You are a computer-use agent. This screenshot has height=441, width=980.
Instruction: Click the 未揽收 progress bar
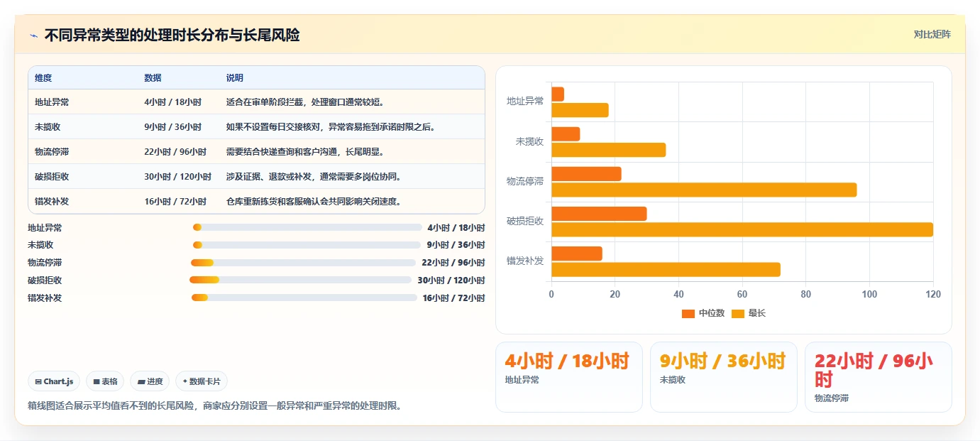point(307,245)
